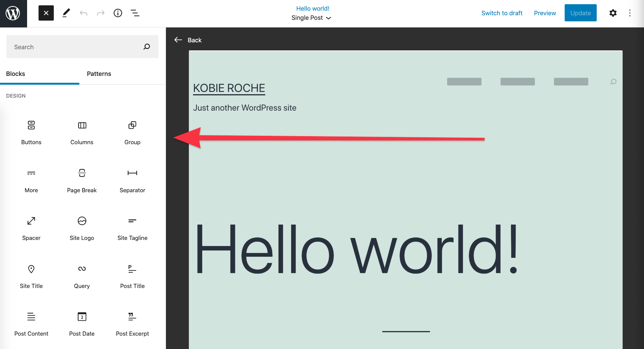Switch the post to draft
Image resolution: width=644 pixels, height=349 pixels.
tap(502, 13)
